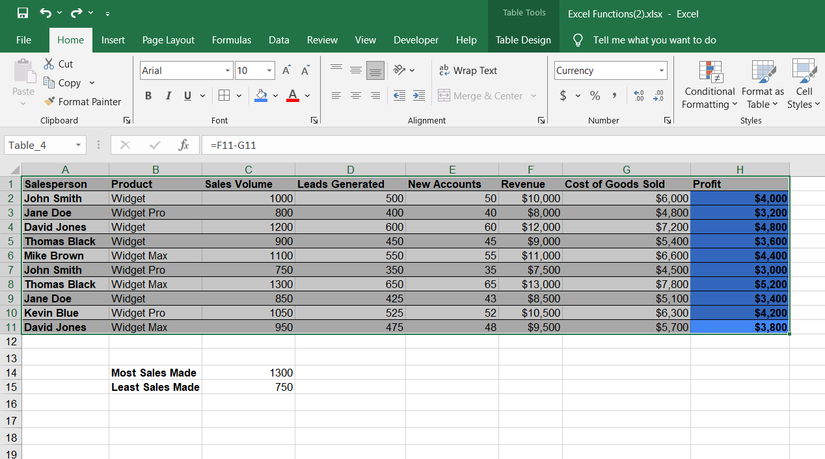
Task: Click Tell me what you want to do
Action: click(654, 40)
